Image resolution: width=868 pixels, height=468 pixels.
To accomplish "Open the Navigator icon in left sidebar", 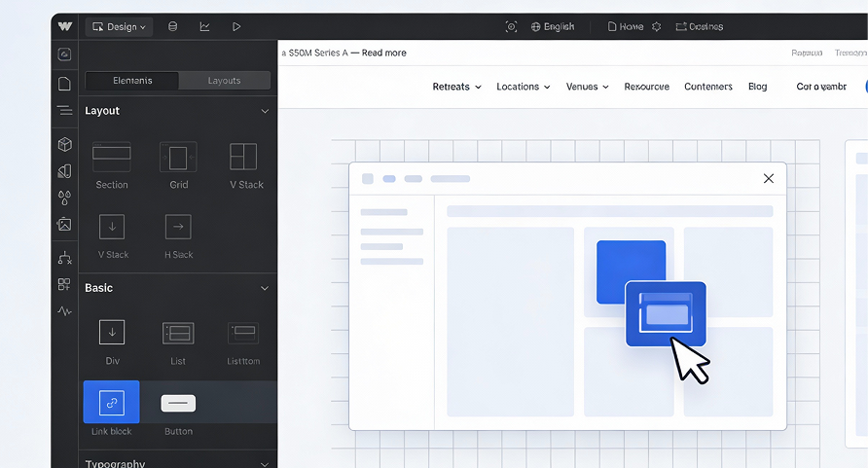I will point(64,111).
